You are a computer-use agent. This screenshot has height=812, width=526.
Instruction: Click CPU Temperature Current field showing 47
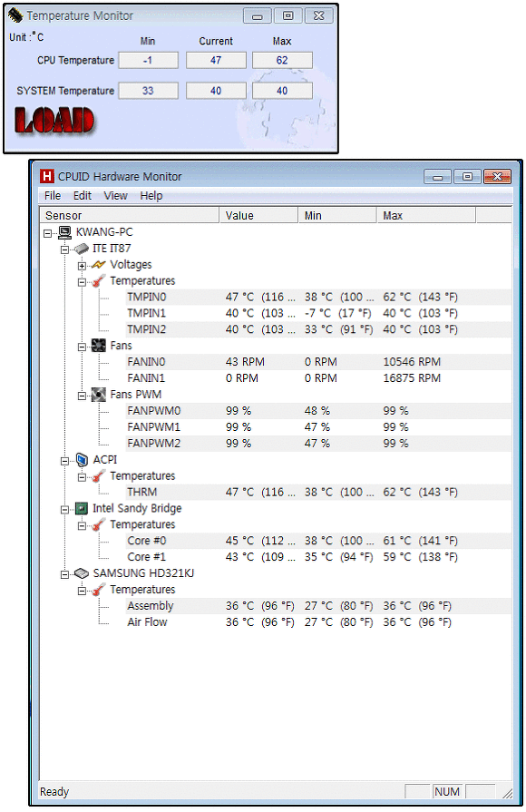216,60
